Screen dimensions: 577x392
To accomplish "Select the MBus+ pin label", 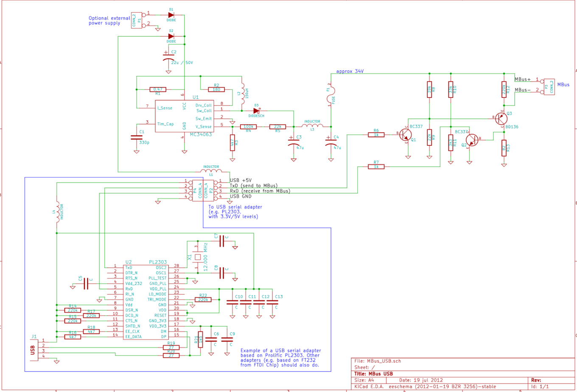I will (523, 79).
